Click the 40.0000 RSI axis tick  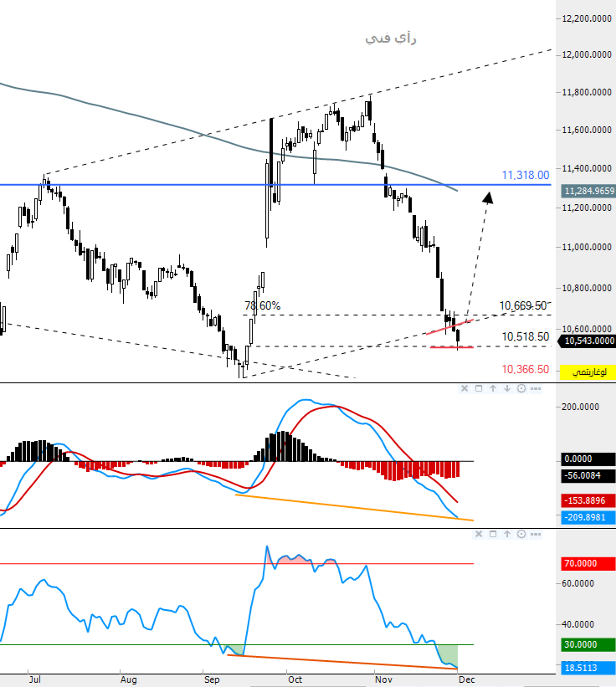tap(577, 624)
